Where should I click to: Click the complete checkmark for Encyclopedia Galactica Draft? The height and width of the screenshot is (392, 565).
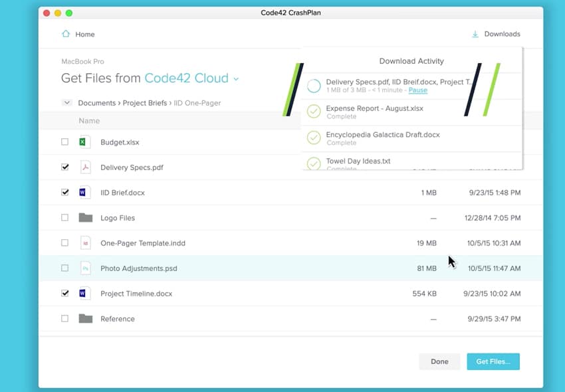point(314,138)
